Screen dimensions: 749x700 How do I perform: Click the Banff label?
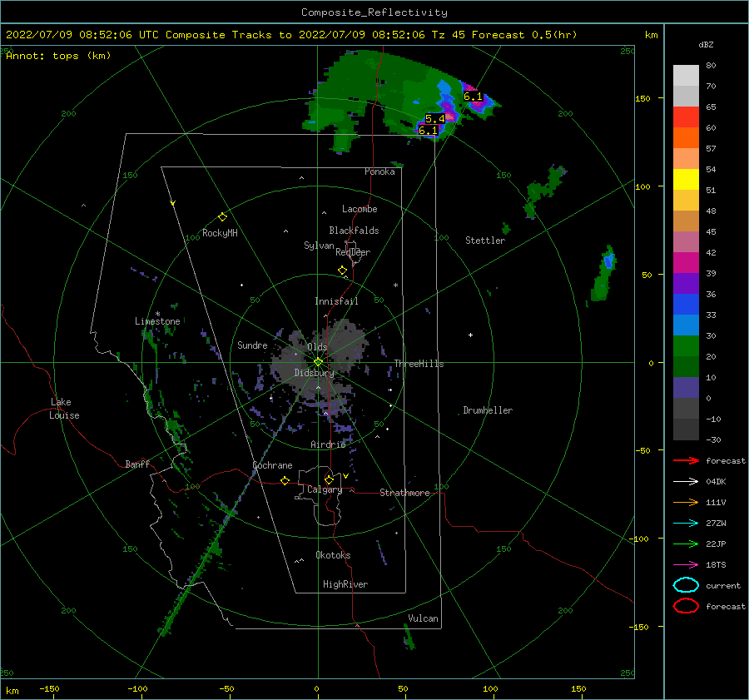[137, 464]
